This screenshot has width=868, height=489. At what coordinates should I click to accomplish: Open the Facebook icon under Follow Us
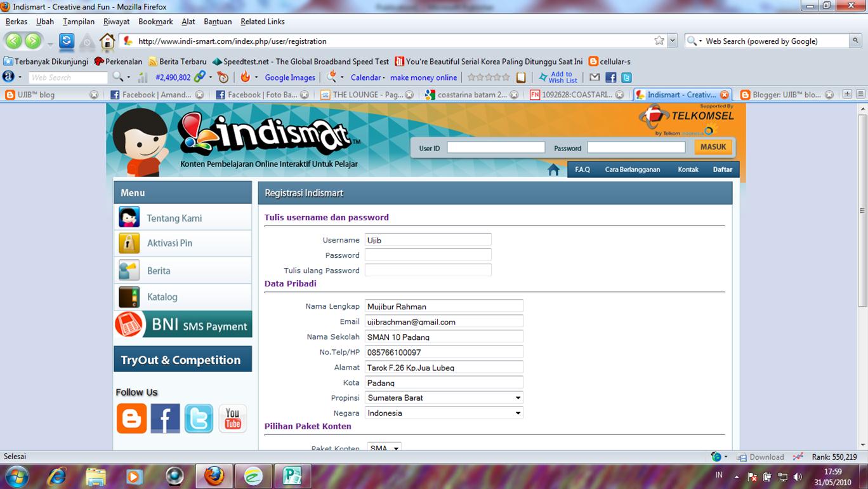(165, 419)
